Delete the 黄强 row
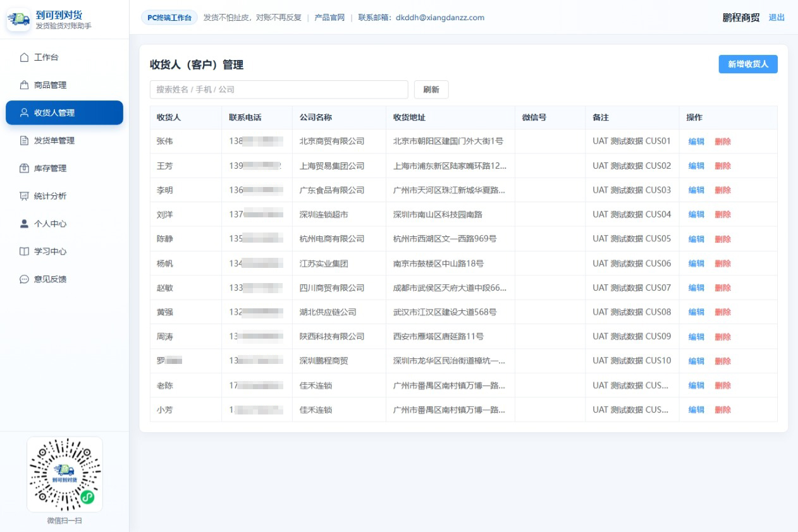 tap(723, 312)
